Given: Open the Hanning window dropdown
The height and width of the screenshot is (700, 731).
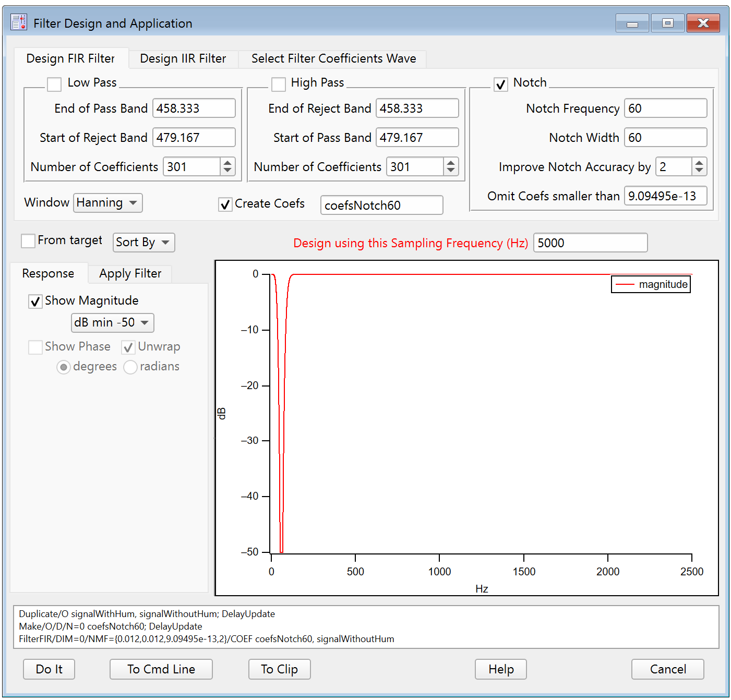Looking at the screenshot, I should (107, 203).
